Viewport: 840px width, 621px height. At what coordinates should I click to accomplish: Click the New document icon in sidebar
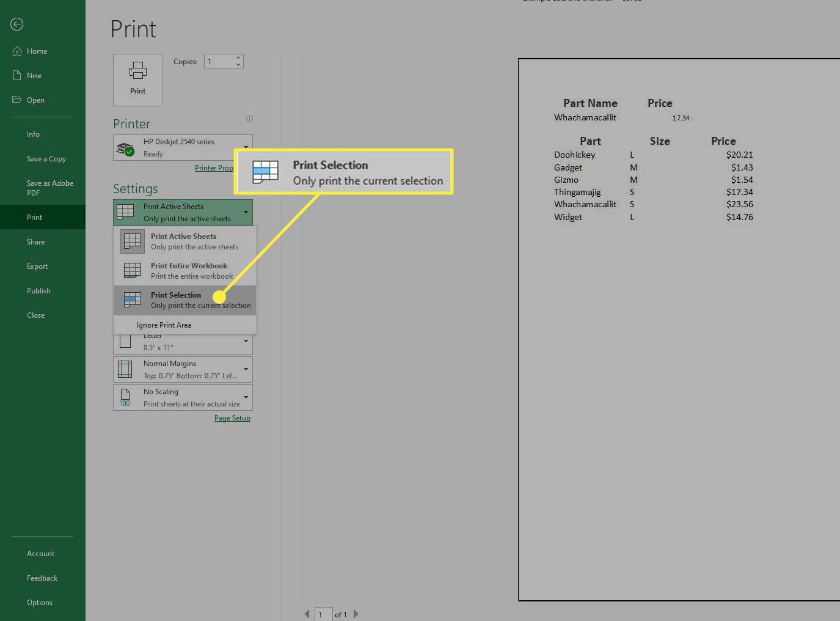click(x=17, y=76)
